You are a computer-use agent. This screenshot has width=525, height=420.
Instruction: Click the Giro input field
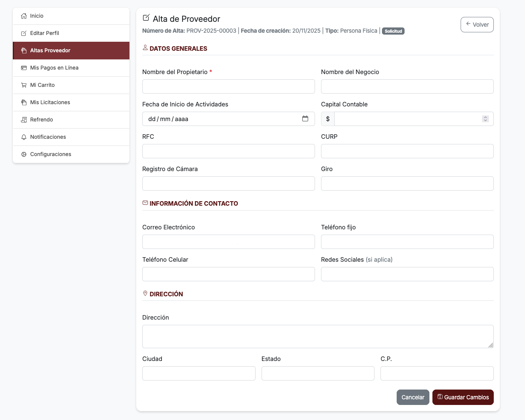407,183
